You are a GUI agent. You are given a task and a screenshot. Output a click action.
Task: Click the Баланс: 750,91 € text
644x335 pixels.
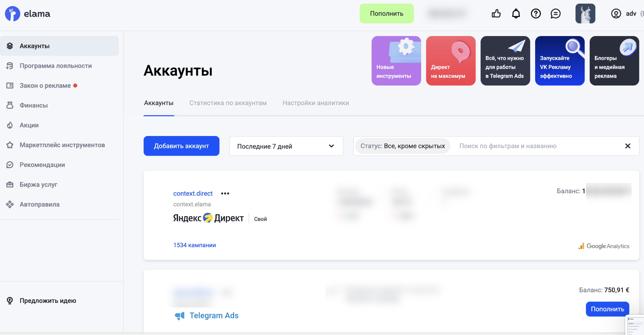point(604,290)
